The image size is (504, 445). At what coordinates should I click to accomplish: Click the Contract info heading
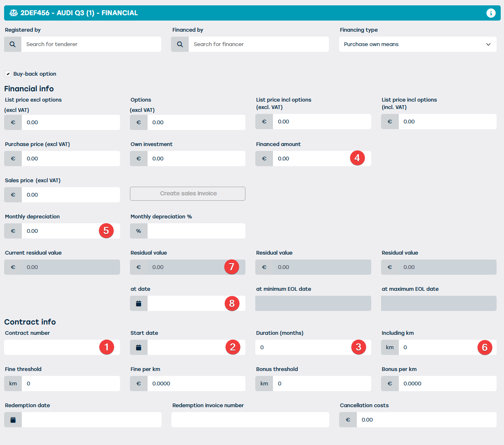click(x=30, y=322)
